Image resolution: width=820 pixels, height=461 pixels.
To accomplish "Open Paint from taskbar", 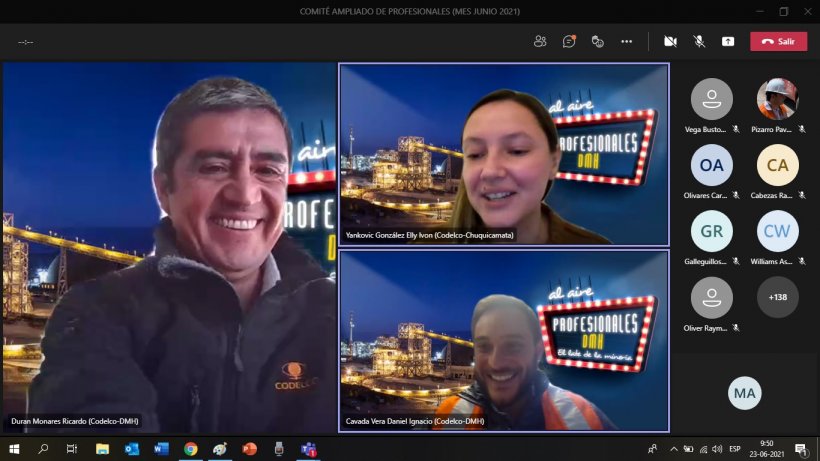I will pyautogui.click(x=220, y=449).
